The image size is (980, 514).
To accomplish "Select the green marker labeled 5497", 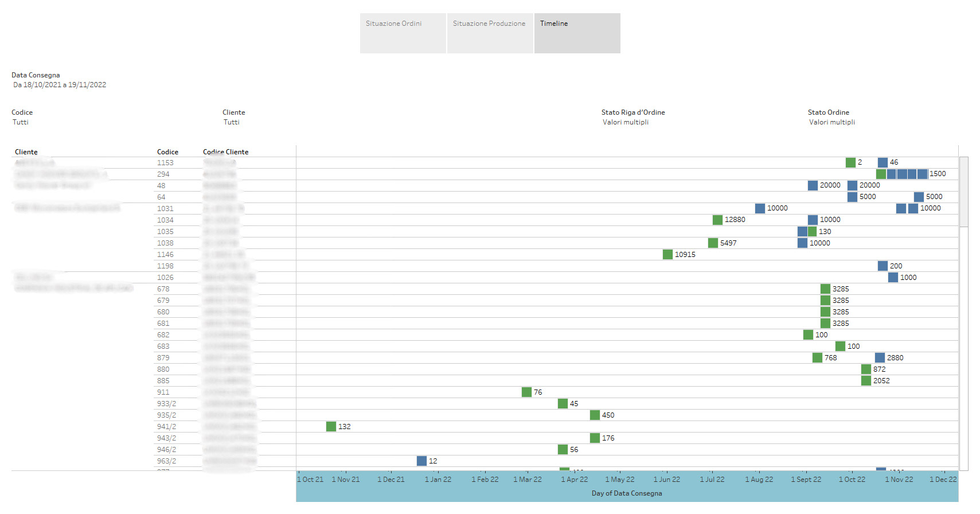I will (x=713, y=243).
